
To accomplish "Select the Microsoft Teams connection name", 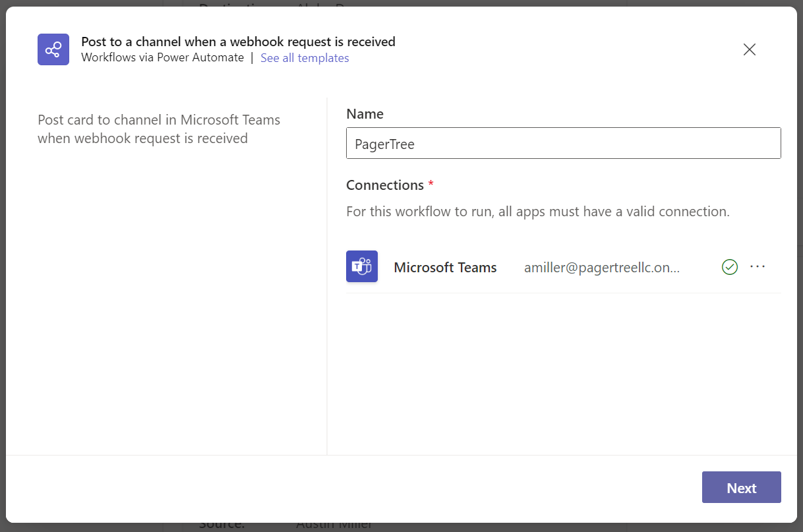I will click(x=445, y=268).
